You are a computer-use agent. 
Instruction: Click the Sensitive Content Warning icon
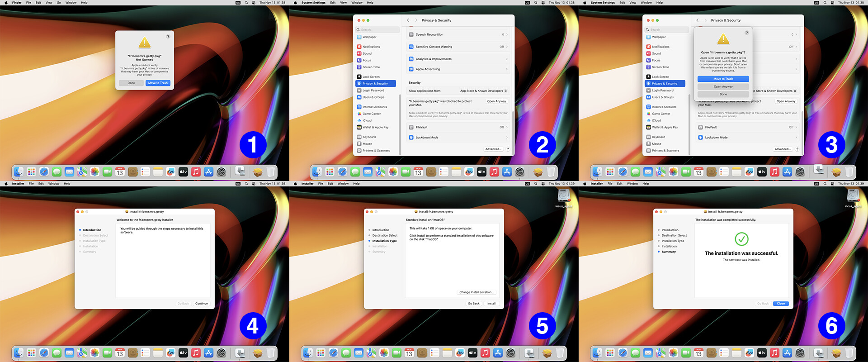pos(411,47)
